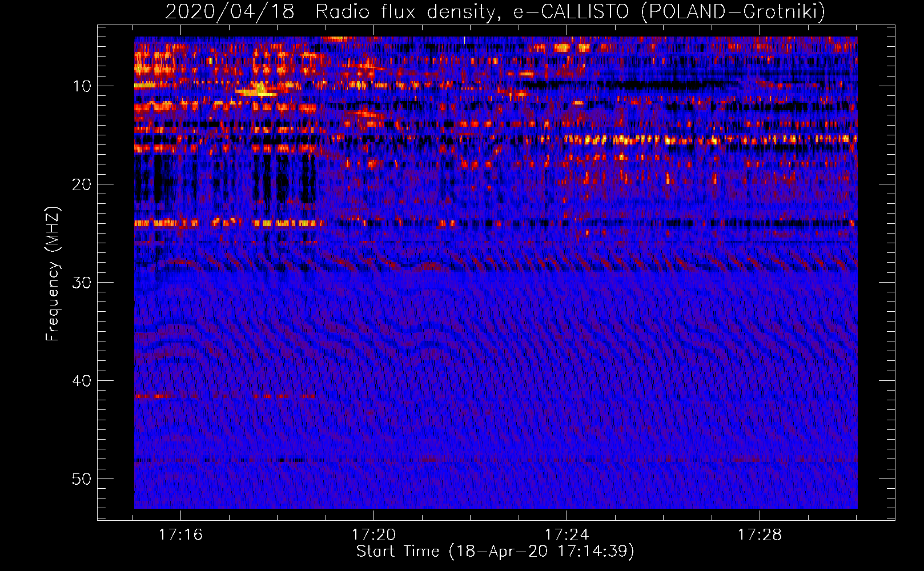
Task: Click the 'Start Time' axis caption
Action: (495, 552)
